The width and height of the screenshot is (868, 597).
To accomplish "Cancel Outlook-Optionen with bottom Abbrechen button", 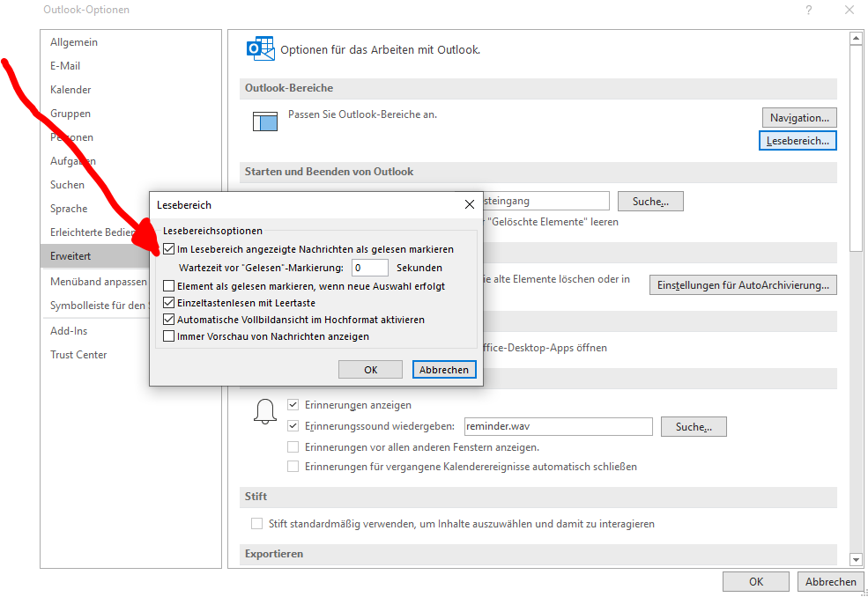I will pos(830,581).
